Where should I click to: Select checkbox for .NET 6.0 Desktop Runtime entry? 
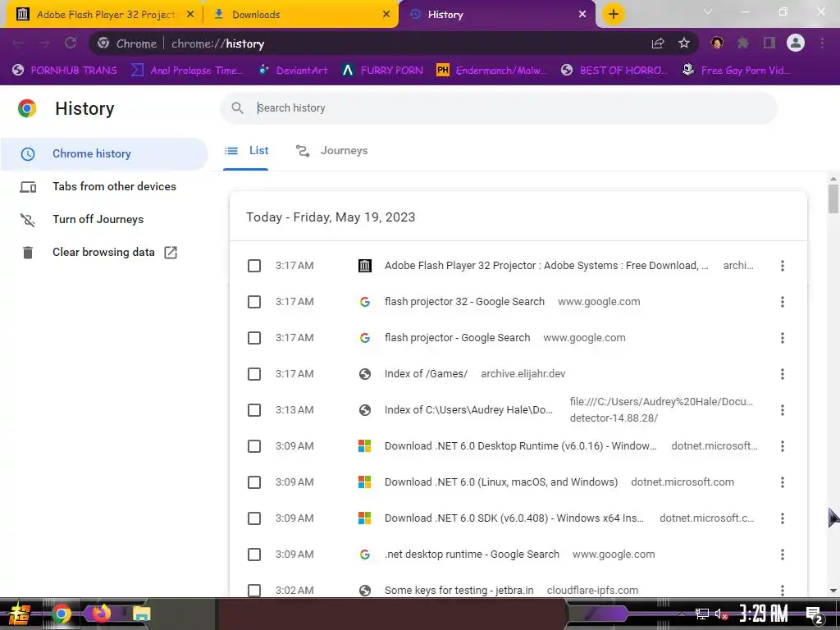click(x=254, y=446)
